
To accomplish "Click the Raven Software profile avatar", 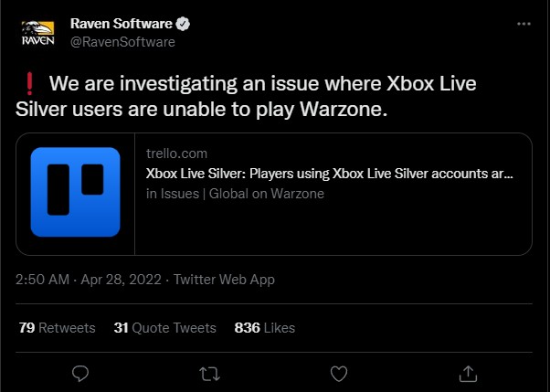I will click(37, 33).
